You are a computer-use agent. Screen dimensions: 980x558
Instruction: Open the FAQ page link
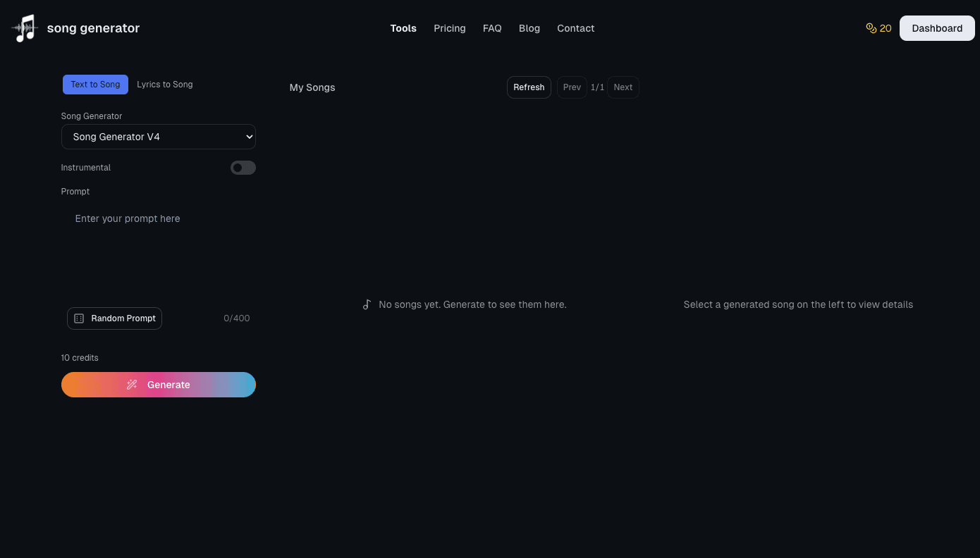click(x=492, y=28)
